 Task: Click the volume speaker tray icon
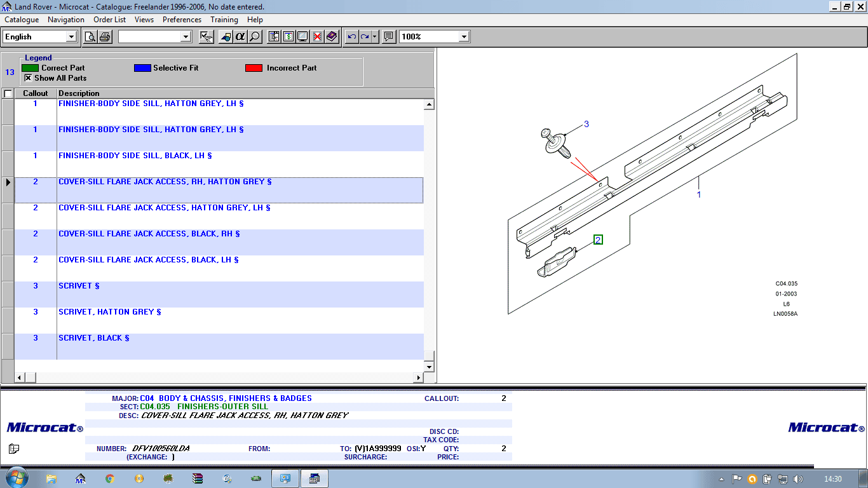(798, 479)
